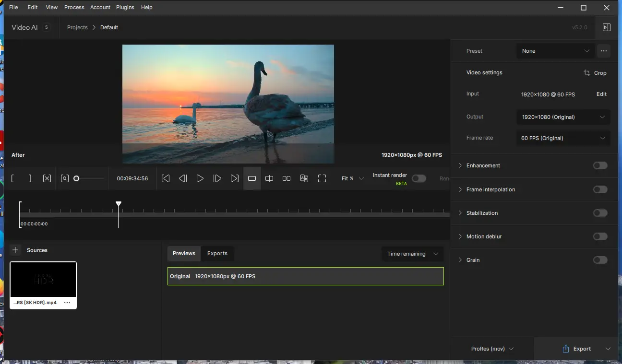Image resolution: width=622 pixels, height=364 pixels.
Task: Toggle the right side panel icon
Action: point(606,27)
